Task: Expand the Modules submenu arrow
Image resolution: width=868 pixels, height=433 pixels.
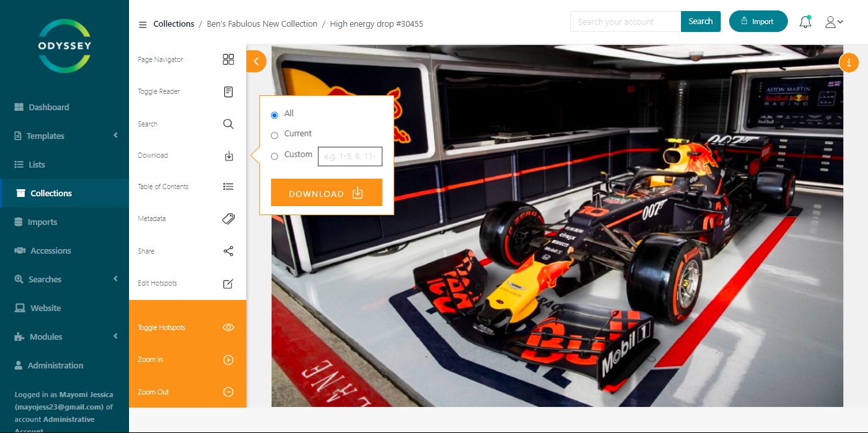Action: tap(115, 336)
